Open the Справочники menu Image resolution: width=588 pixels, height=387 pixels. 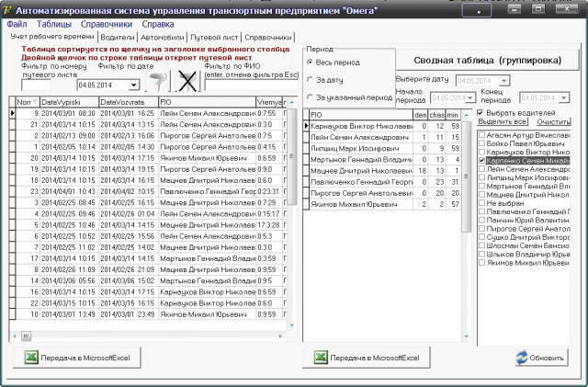107,24
